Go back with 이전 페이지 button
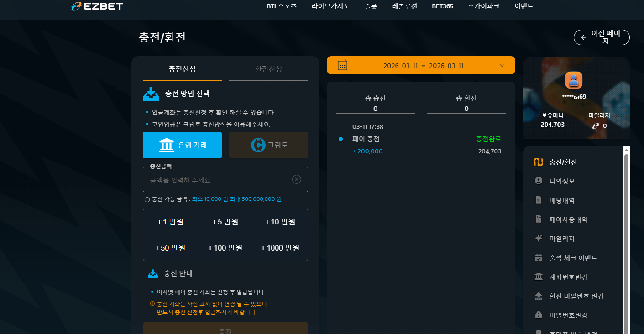 [x=602, y=37]
